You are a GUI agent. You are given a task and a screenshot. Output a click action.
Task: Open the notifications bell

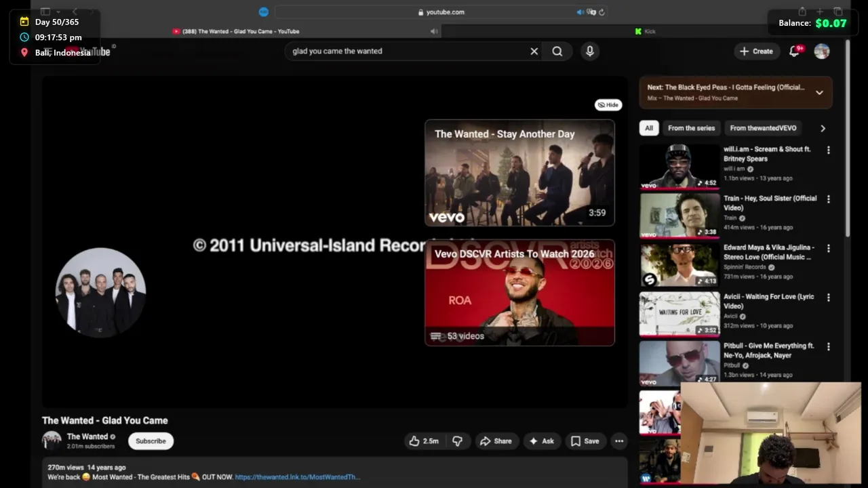(794, 52)
